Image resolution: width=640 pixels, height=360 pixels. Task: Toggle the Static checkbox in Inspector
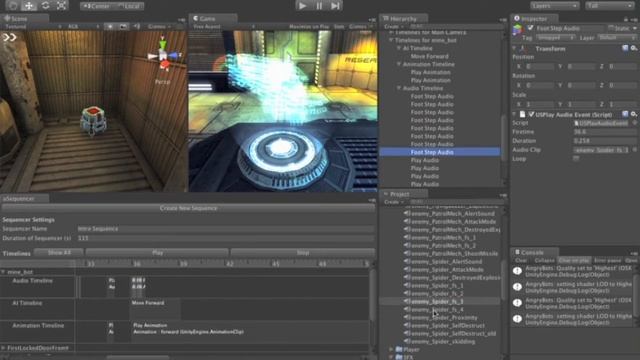611,28
